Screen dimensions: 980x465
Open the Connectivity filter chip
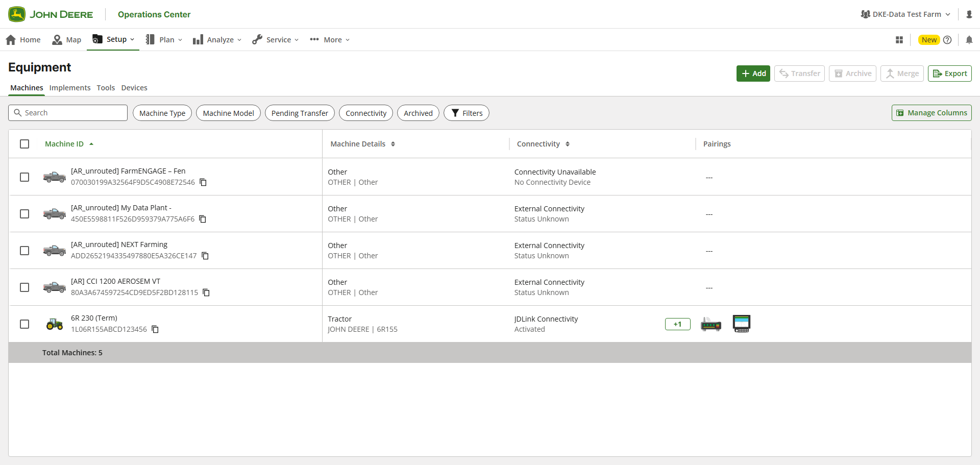366,113
